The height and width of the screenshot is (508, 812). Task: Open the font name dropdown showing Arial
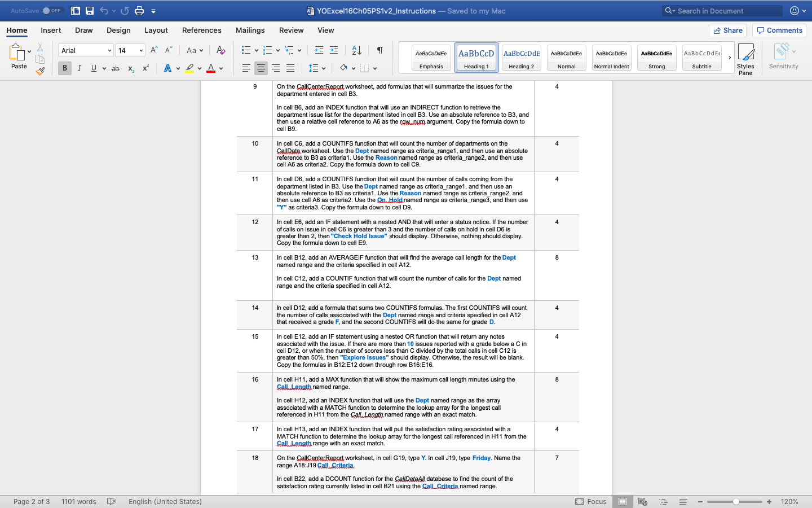[86, 50]
